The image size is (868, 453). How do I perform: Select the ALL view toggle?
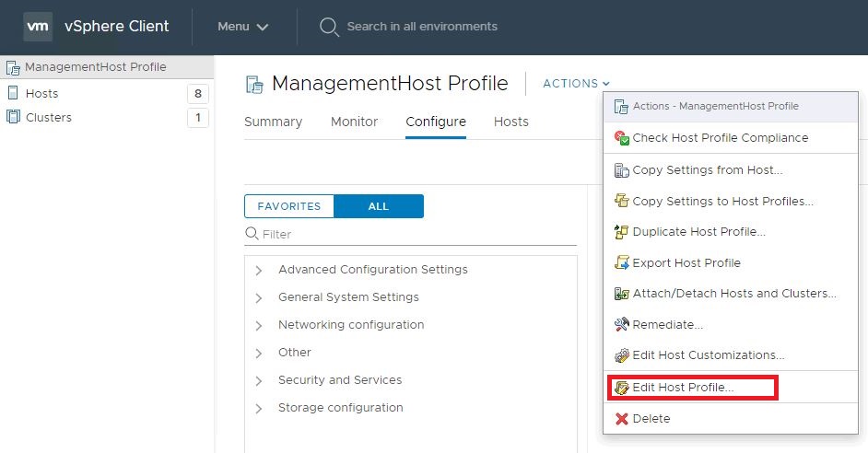pyautogui.click(x=379, y=206)
